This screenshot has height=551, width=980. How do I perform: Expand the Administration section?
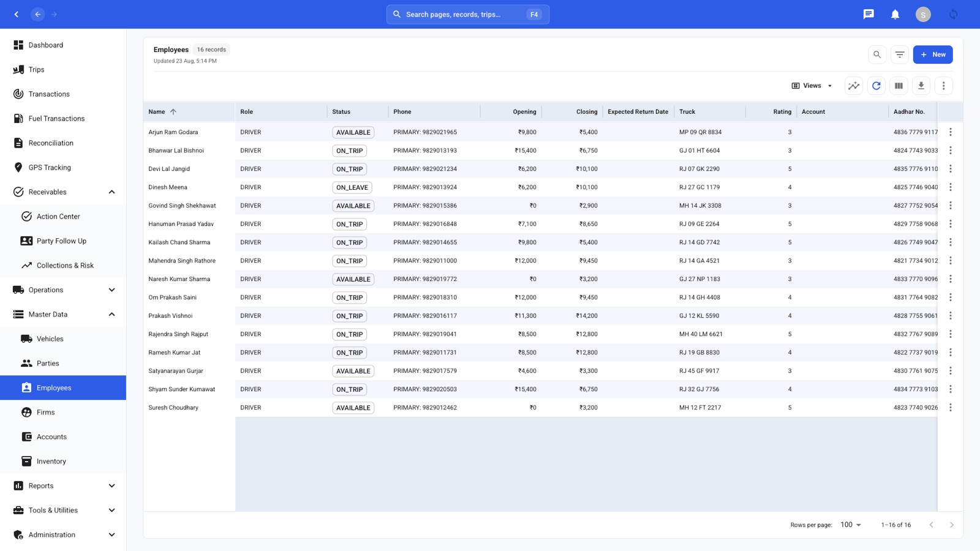(111, 535)
